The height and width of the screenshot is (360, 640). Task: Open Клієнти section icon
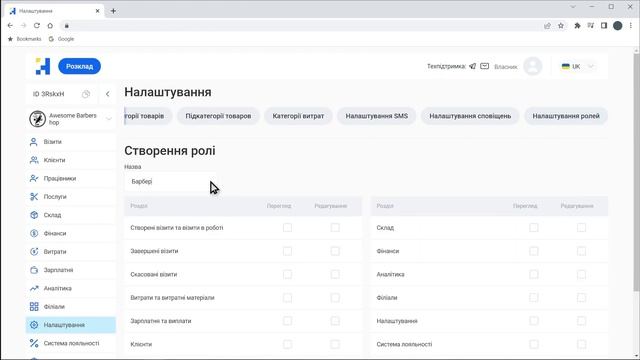(x=34, y=160)
